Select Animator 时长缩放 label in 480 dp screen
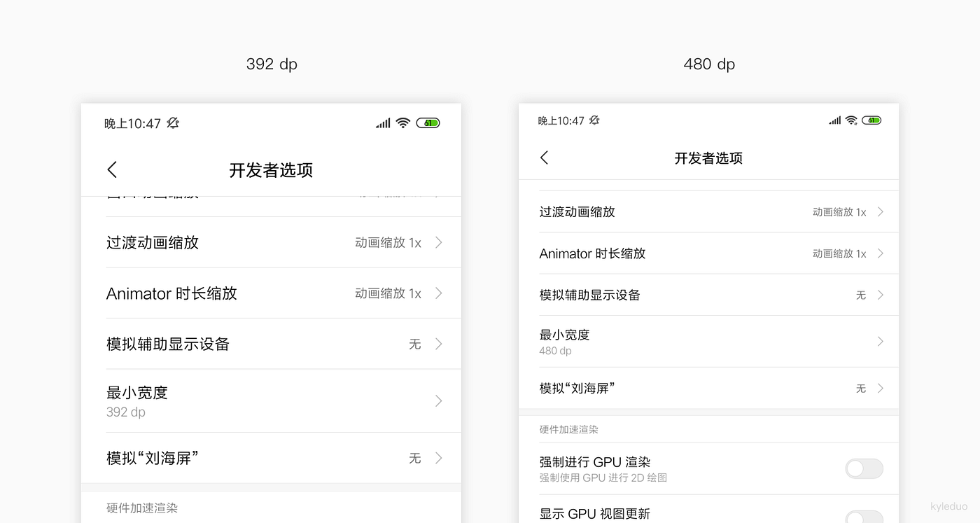Screen dimensions: 980x523 click(x=592, y=253)
